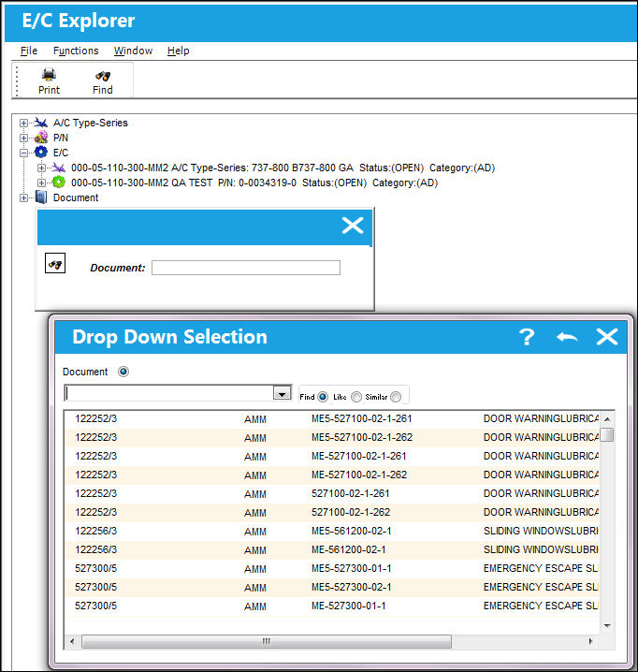The image size is (638, 672).
Task: Expand the P/N tree node
Action: point(23,138)
